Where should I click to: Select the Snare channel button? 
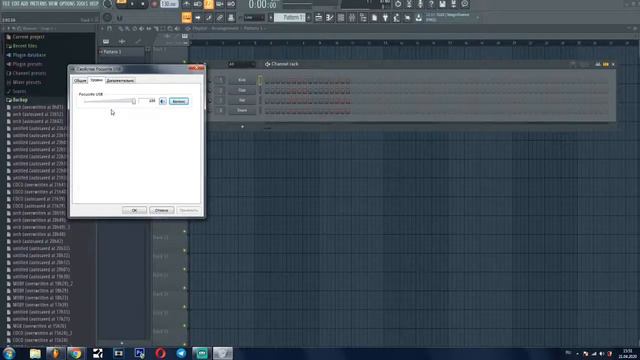tap(242, 111)
